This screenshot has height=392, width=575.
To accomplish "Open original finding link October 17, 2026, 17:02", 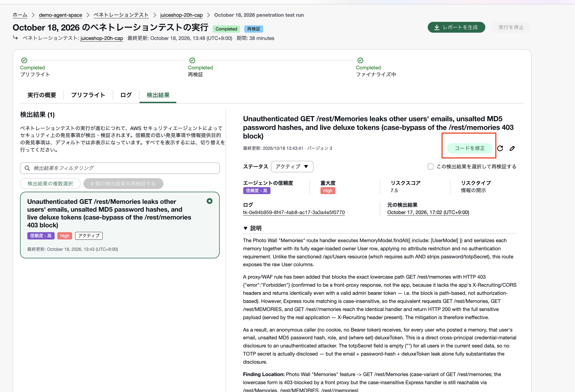I will (x=428, y=212).
